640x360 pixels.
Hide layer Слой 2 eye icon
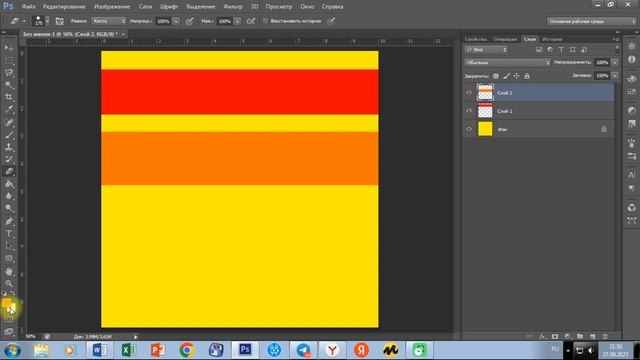pos(469,93)
